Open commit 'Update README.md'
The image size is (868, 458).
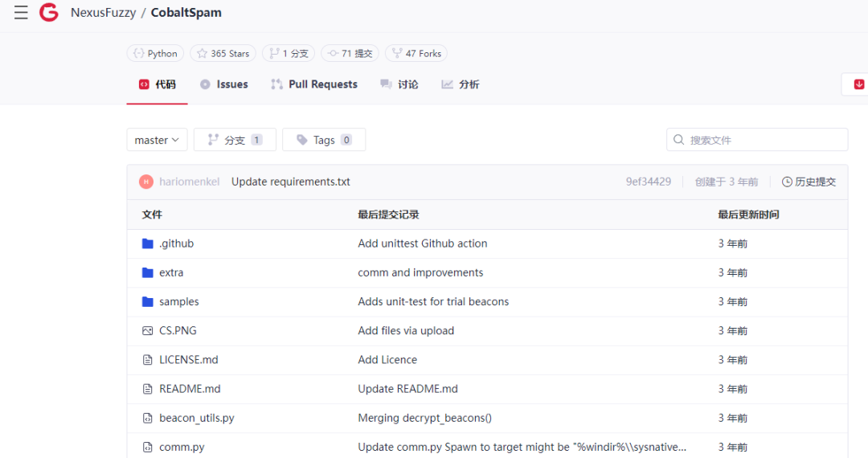pyautogui.click(x=407, y=389)
